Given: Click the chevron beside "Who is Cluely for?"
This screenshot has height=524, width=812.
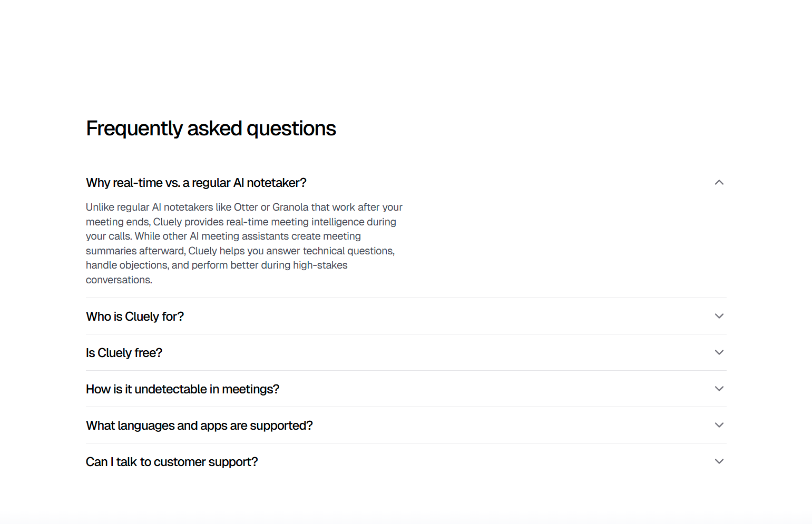Looking at the screenshot, I should [719, 316].
